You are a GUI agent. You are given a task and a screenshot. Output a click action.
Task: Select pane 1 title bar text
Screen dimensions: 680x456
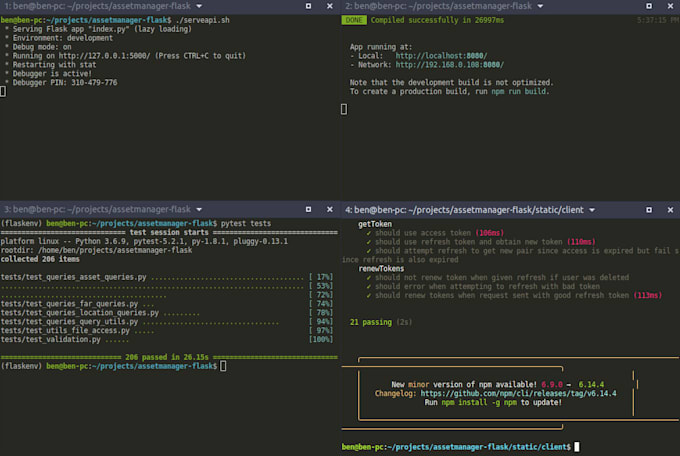98,6
